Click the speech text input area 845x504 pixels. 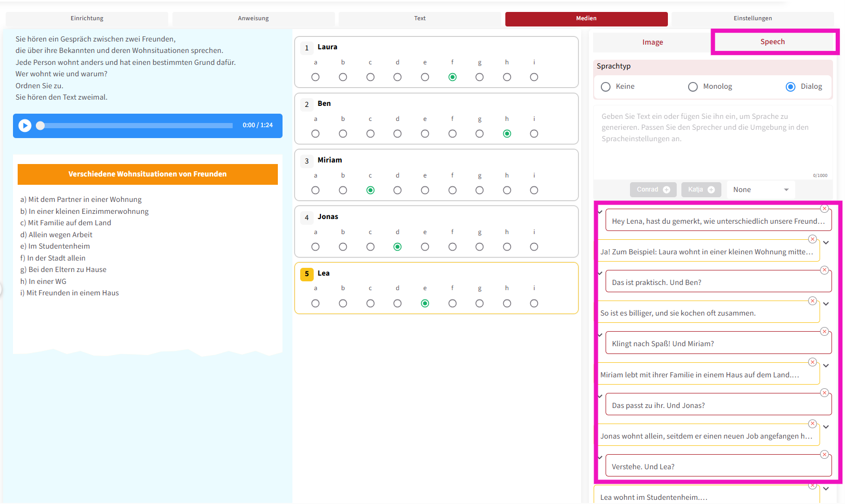click(x=713, y=140)
